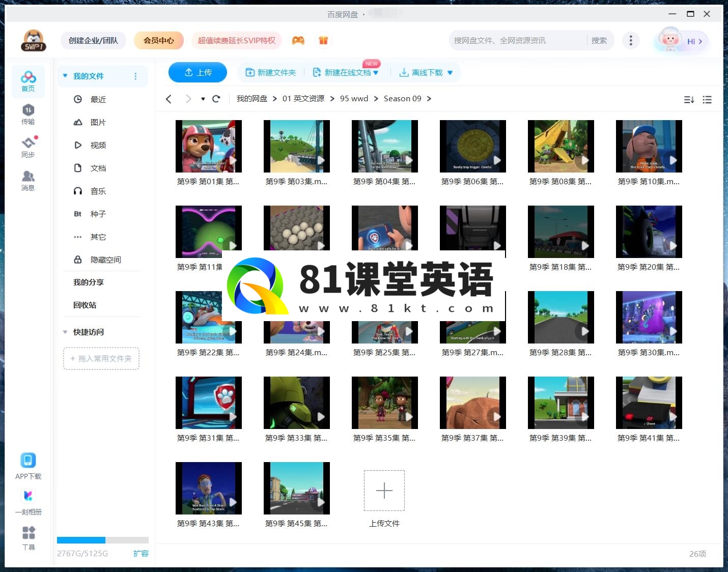Expand chevron after 01 英文资源 breadcrumb
The image size is (728, 572).
(332, 99)
